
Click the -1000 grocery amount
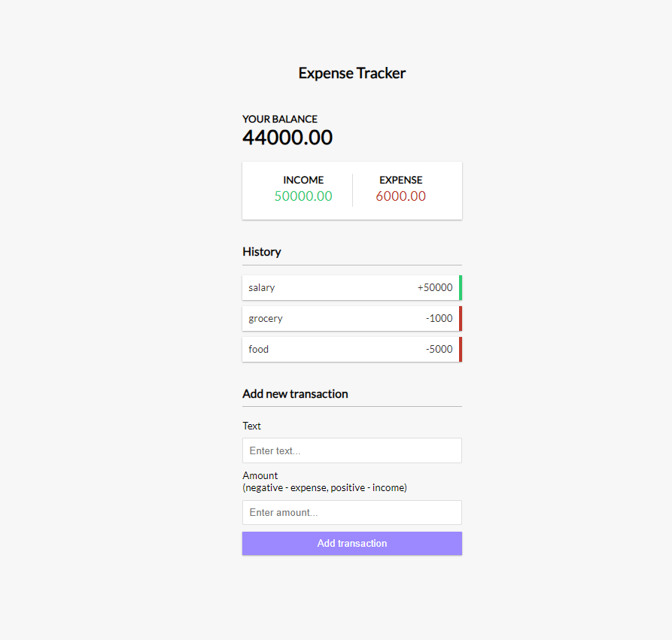click(x=439, y=318)
